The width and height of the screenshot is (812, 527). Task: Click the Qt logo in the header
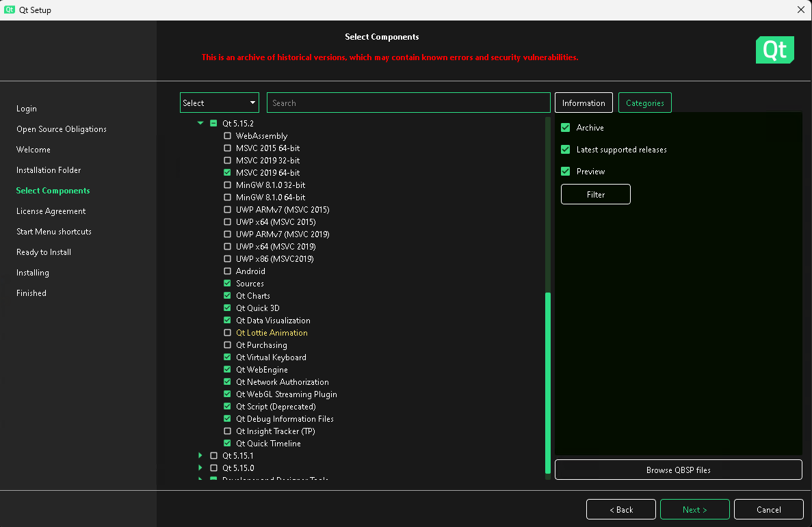click(x=774, y=50)
